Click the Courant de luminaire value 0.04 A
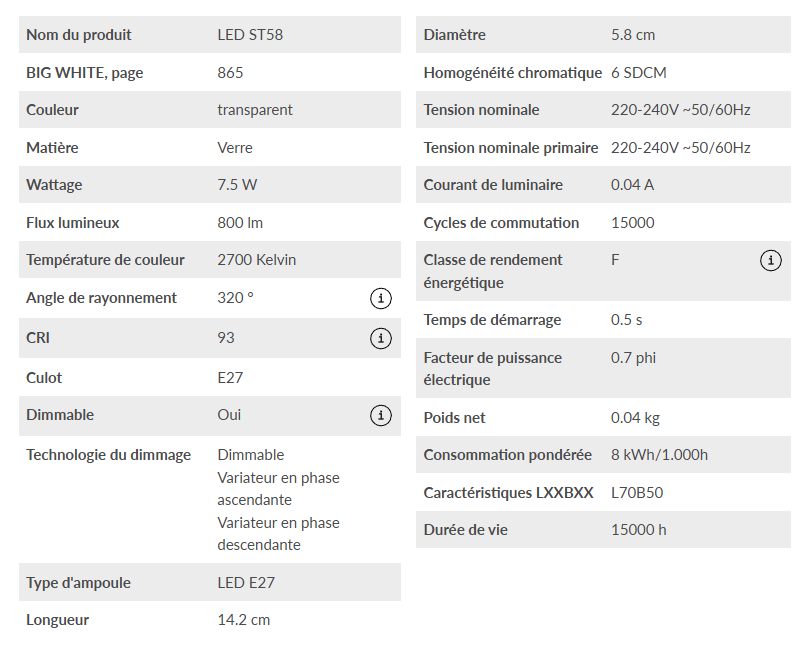The height and width of the screenshot is (646, 800). pyautogui.click(x=633, y=185)
